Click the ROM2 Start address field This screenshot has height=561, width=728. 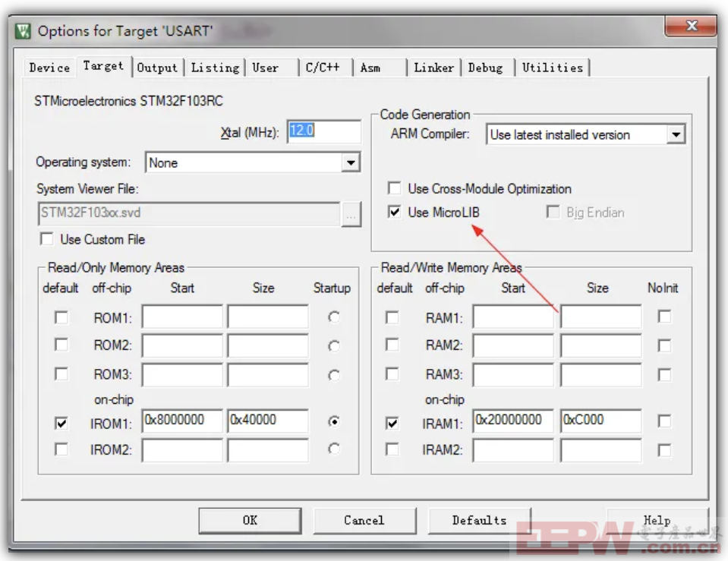point(182,345)
